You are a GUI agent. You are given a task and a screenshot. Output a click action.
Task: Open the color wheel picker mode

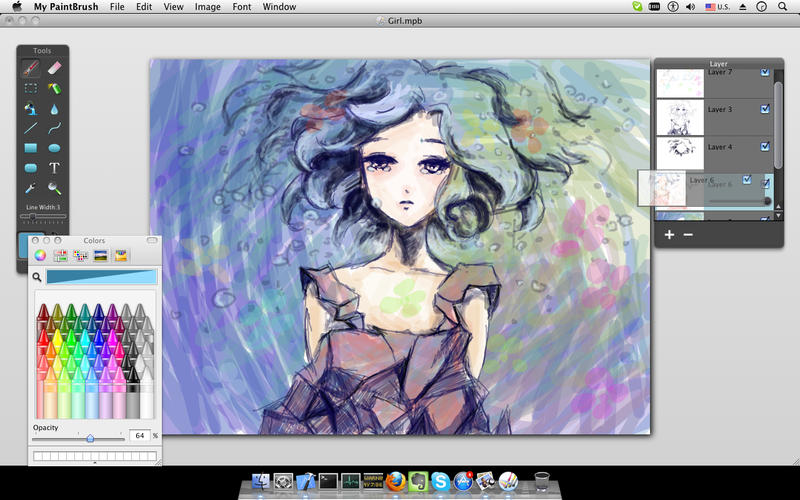click(x=40, y=255)
